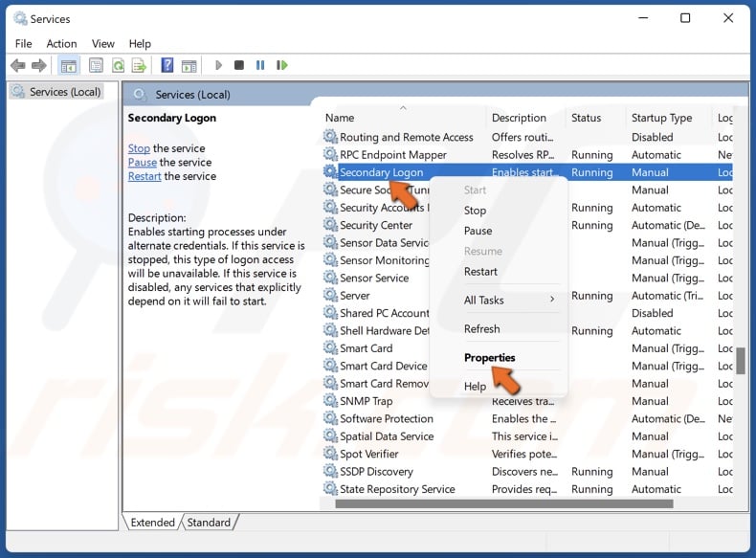Click gear icon beside Routing and Remote Access
The height and width of the screenshot is (558, 756).
(x=330, y=137)
